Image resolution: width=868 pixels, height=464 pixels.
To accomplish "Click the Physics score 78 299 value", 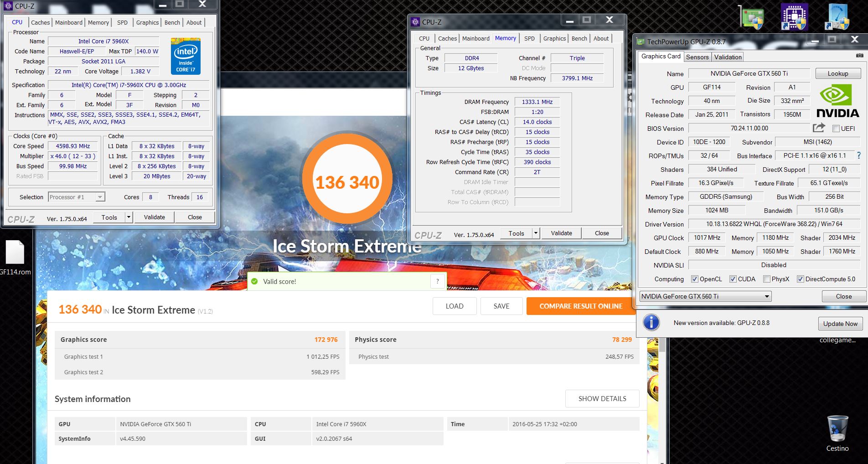I will pyautogui.click(x=622, y=340).
